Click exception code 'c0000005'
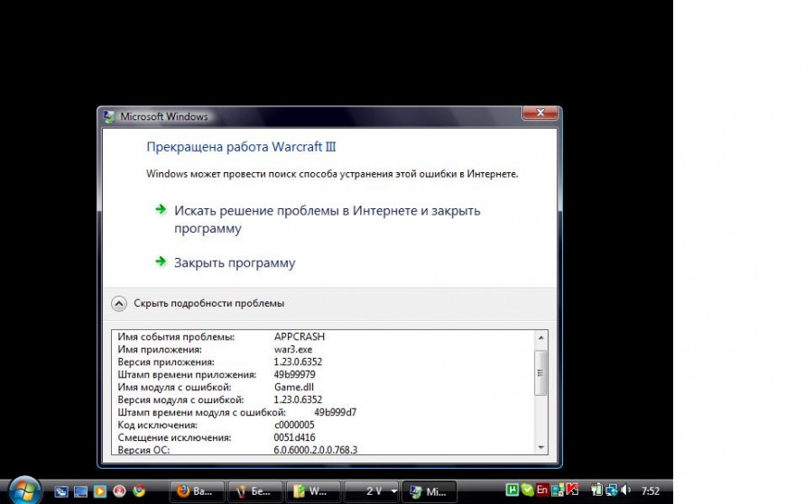 294,425
